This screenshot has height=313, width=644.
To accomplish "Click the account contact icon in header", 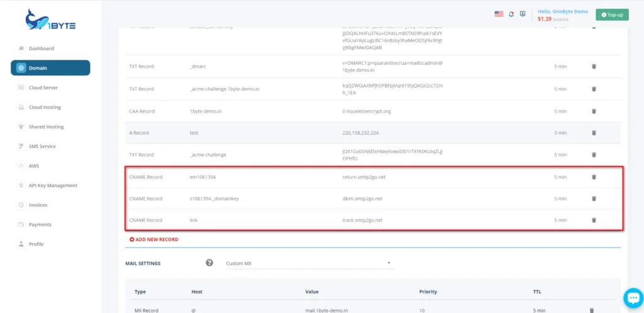I will tap(523, 14).
